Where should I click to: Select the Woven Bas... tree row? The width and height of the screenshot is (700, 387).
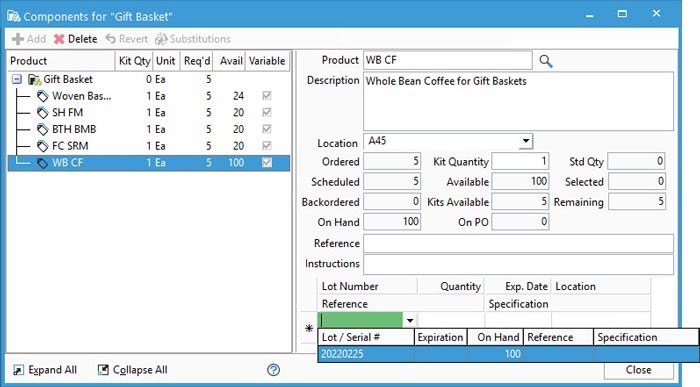[149, 96]
